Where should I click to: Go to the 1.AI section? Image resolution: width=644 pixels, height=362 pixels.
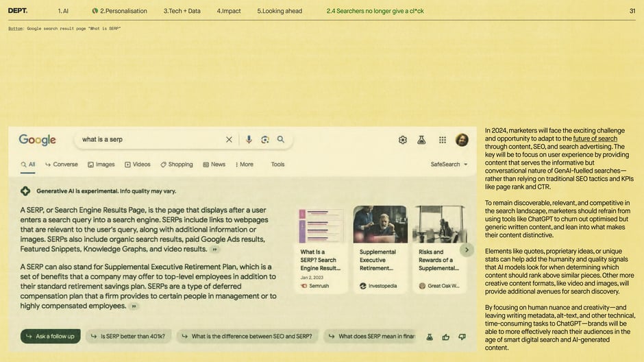(63, 11)
